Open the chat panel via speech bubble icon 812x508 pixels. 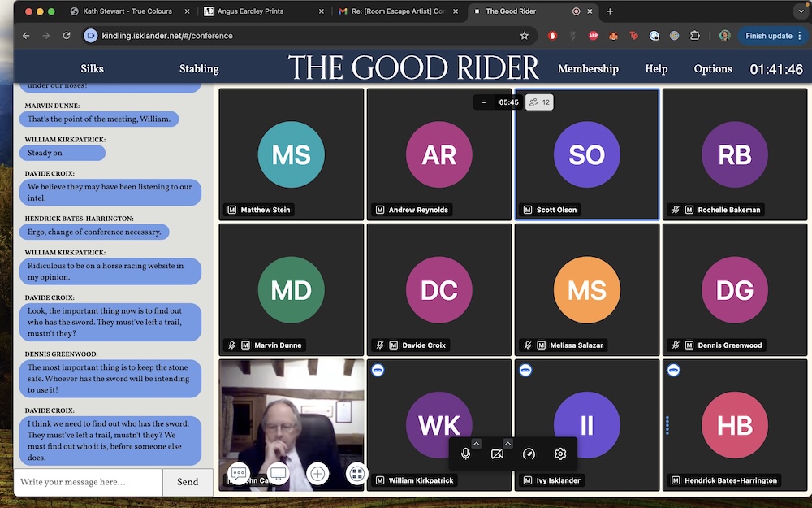tap(239, 473)
